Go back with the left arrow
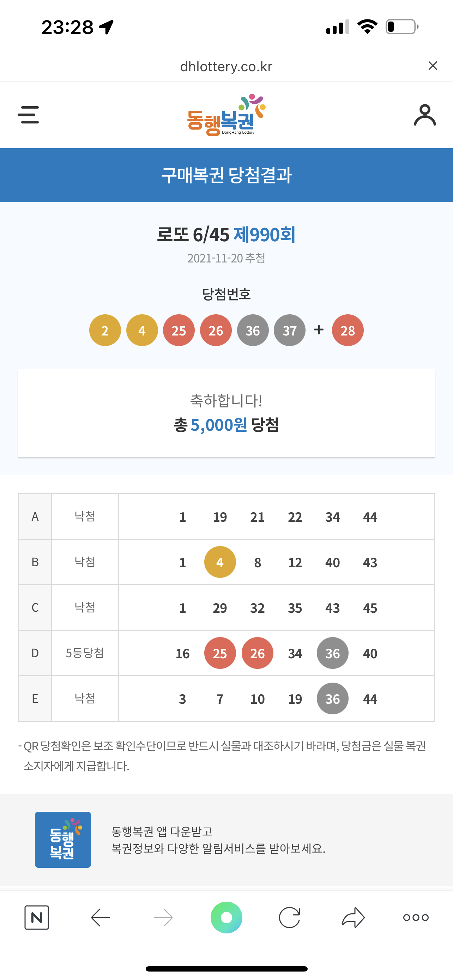 (101, 918)
